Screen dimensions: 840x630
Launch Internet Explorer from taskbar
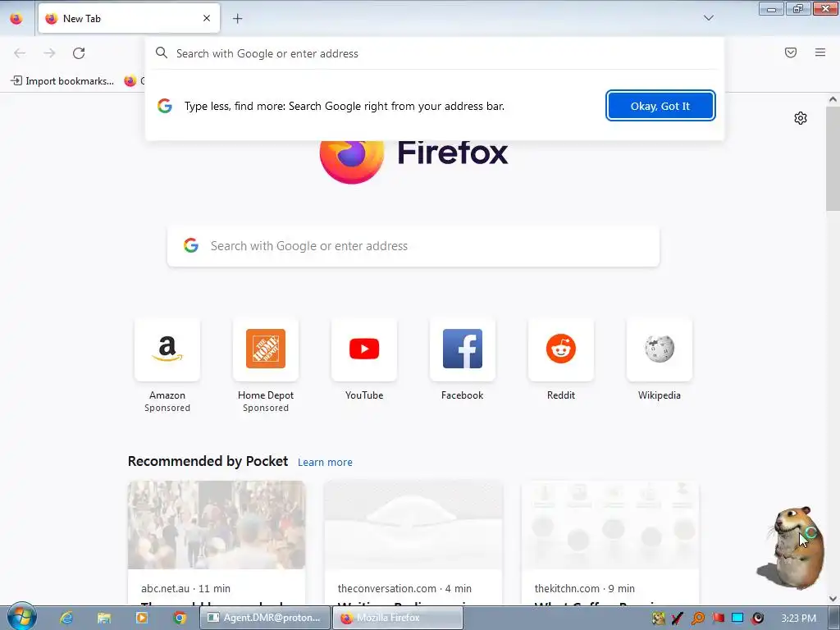(x=66, y=618)
